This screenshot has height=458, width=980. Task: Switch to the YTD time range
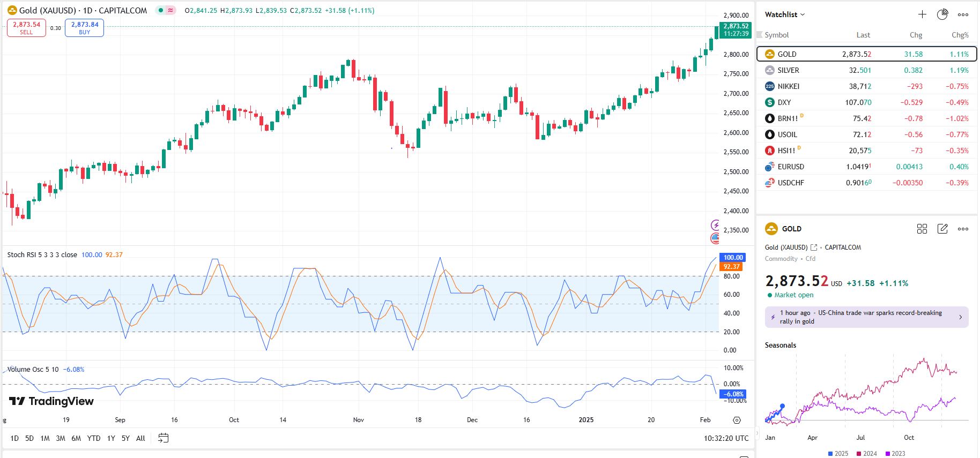point(94,438)
